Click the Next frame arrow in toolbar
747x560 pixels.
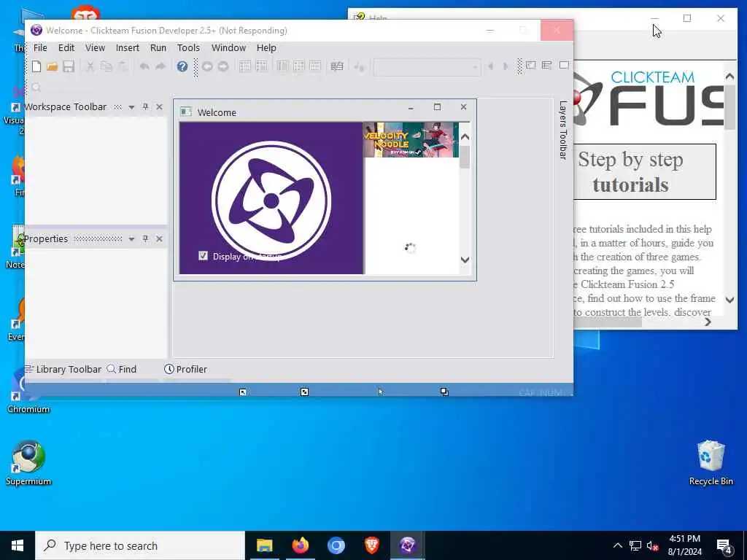tap(506, 66)
